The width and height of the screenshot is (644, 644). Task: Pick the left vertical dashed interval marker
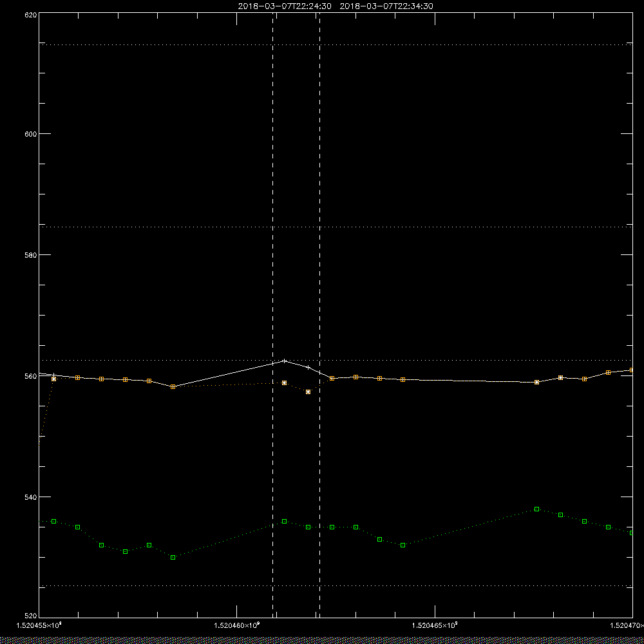272,315
